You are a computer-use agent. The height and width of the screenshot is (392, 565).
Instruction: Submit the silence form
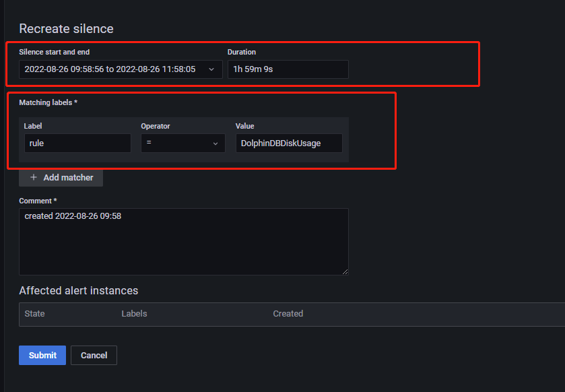[x=42, y=355]
